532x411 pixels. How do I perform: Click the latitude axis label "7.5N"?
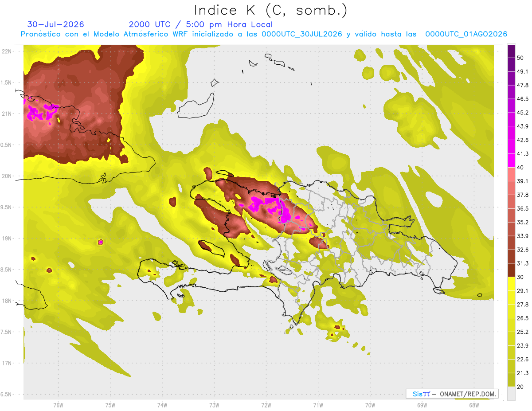(6, 332)
